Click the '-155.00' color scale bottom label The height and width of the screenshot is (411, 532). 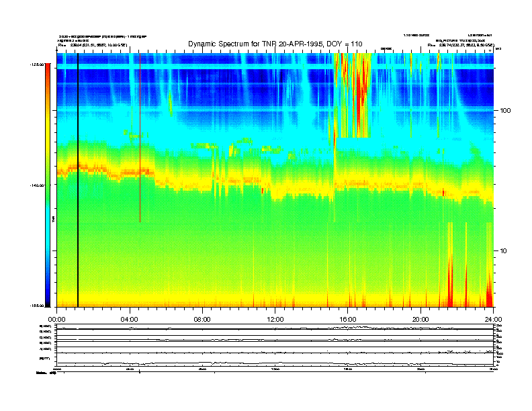37,306
